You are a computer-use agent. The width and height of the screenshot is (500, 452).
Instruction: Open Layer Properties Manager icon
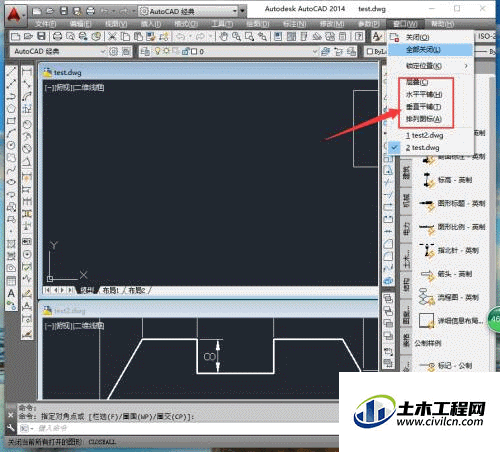145,51
